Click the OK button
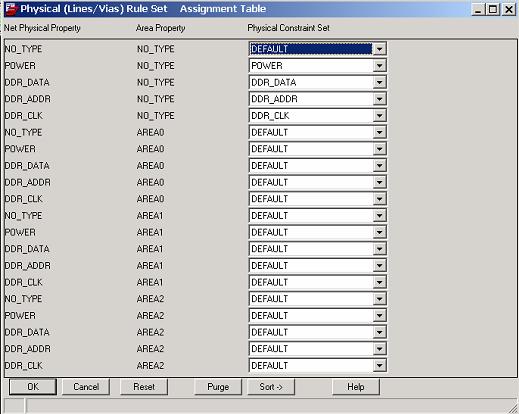This screenshot has width=519, height=414. (33, 387)
